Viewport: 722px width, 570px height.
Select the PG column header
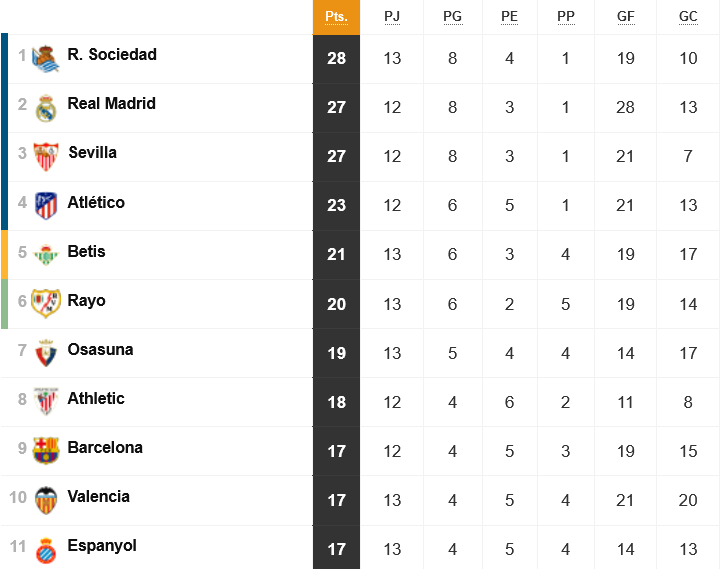click(452, 17)
